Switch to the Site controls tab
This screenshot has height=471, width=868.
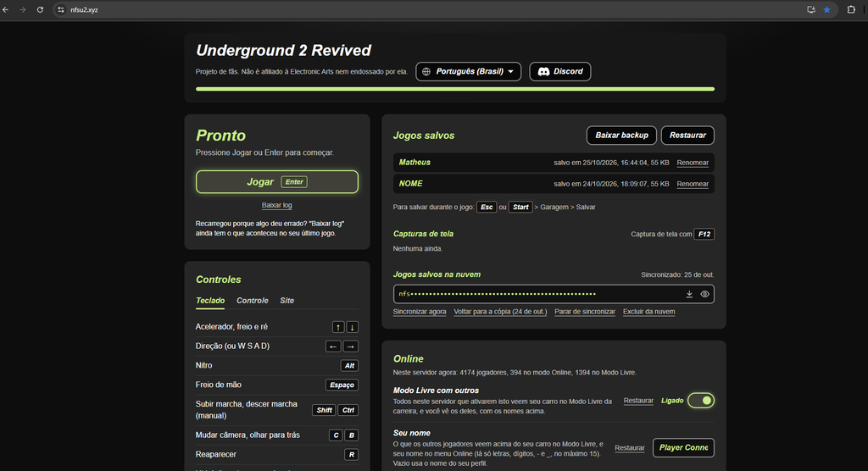(x=287, y=301)
